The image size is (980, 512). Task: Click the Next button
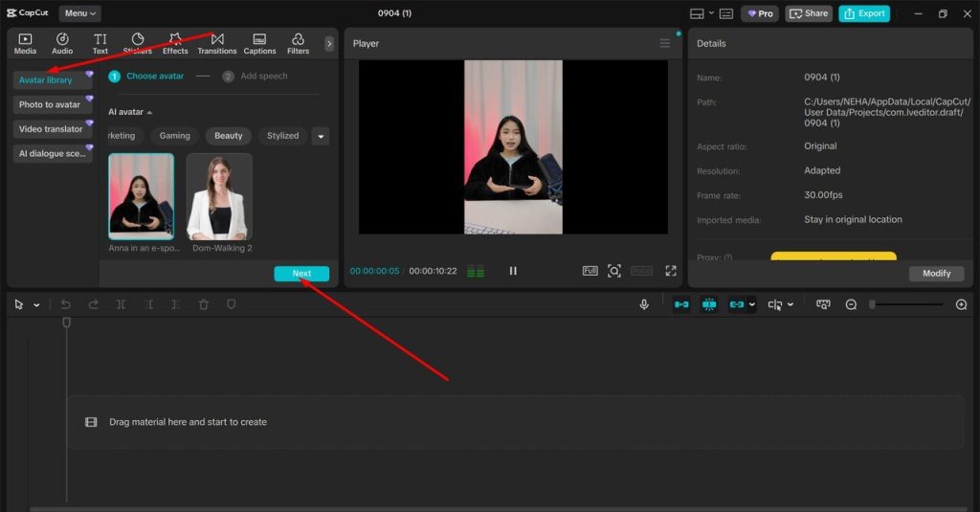[x=301, y=274]
